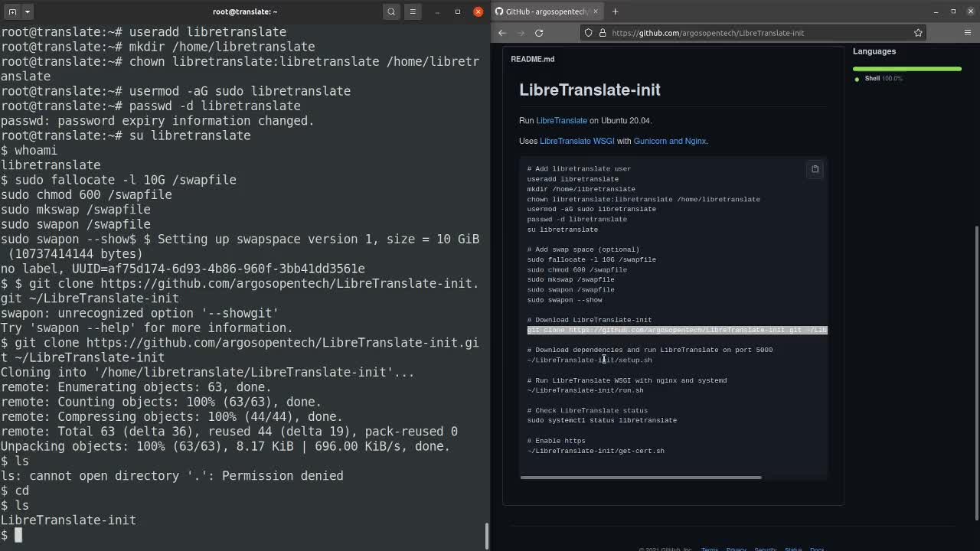The width and height of the screenshot is (980, 551).
Task: Copy the README code block
Action: coord(815,169)
